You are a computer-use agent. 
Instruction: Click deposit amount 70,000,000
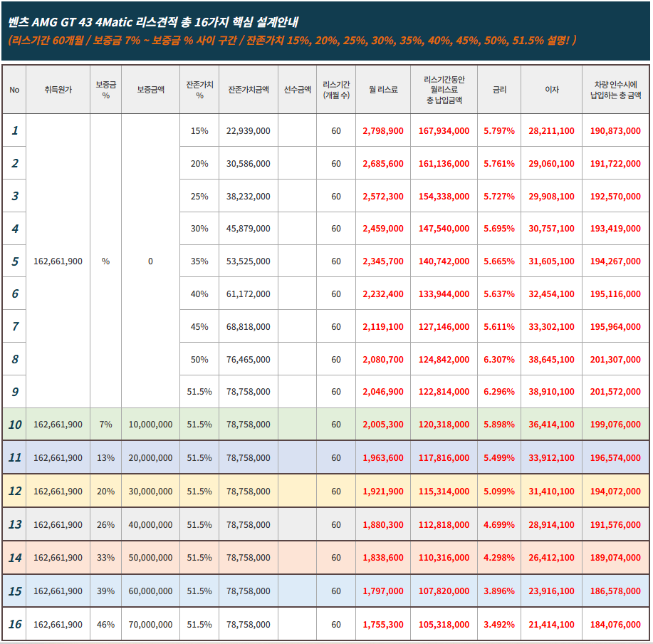[150, 625]
